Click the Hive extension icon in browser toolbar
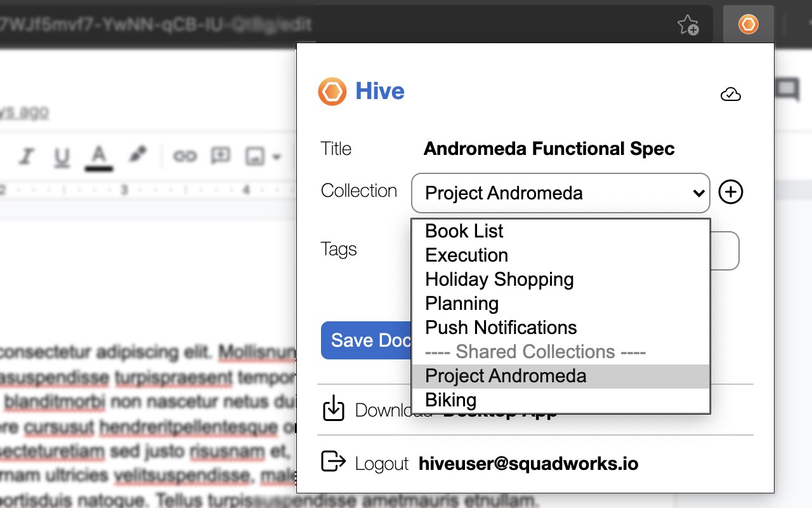 (748, 25)
